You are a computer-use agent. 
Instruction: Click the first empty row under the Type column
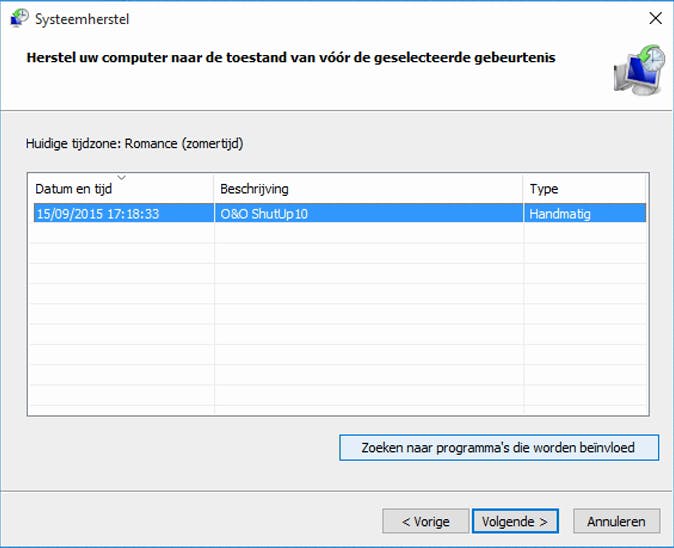(585, 233)
